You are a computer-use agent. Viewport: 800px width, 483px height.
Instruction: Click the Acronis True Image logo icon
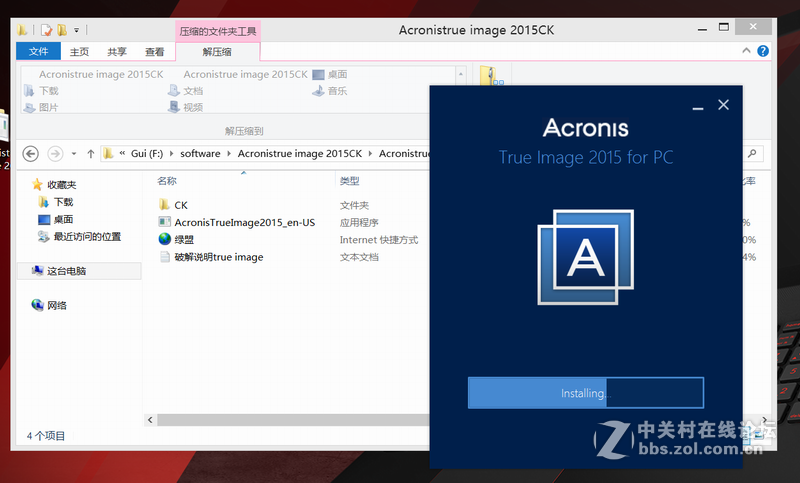[585, 258]
